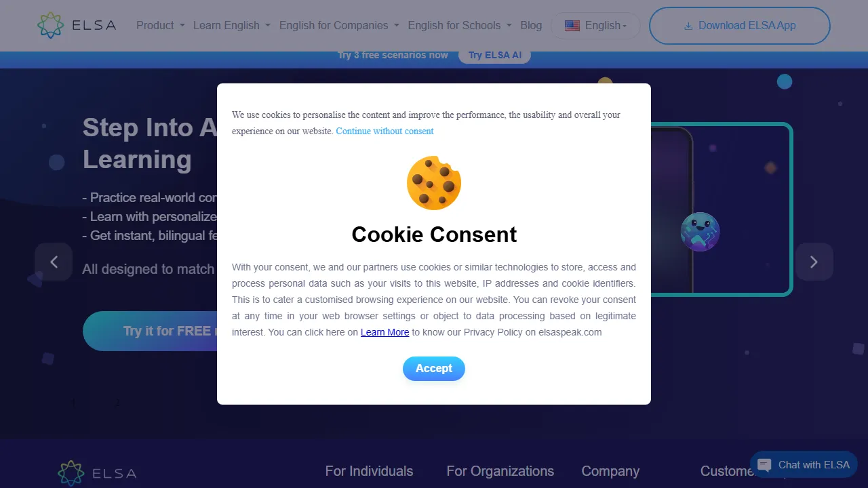Click the robot mascot on the phone mockup
Image resolution: width=868 pixels, height=488 pixels.
(700, 232)
